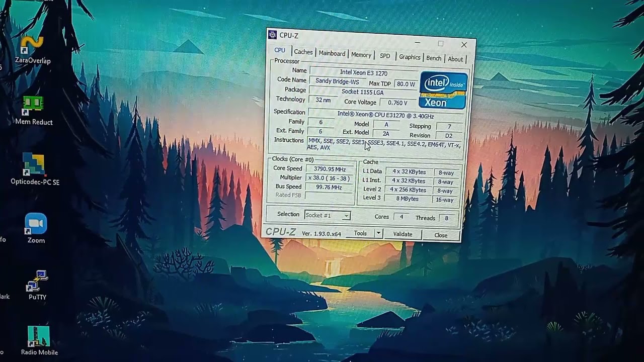The width and height of the screenshot is (644, 362).
Task: Open the Memory tab
Action: [x=361, y=55]
